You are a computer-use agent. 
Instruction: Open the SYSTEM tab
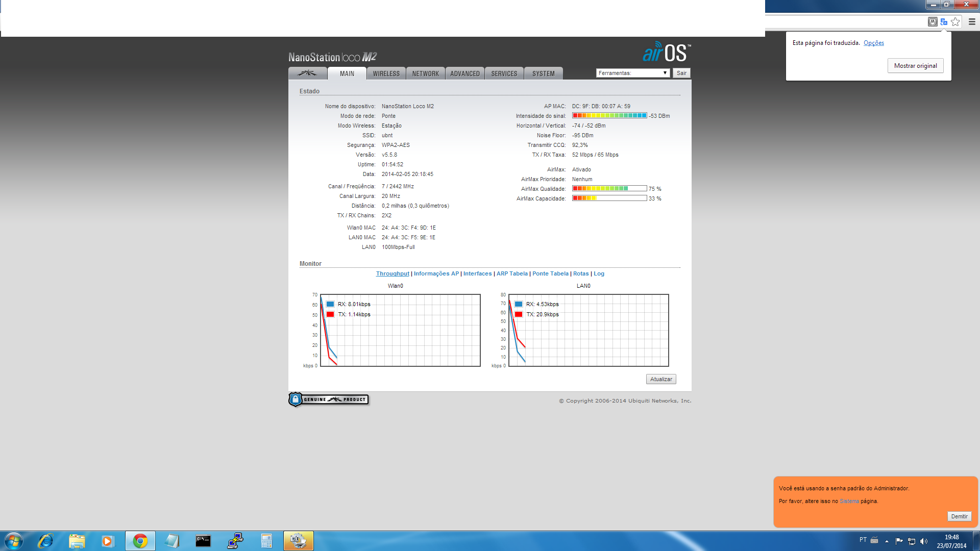click(x=543, y=73)
